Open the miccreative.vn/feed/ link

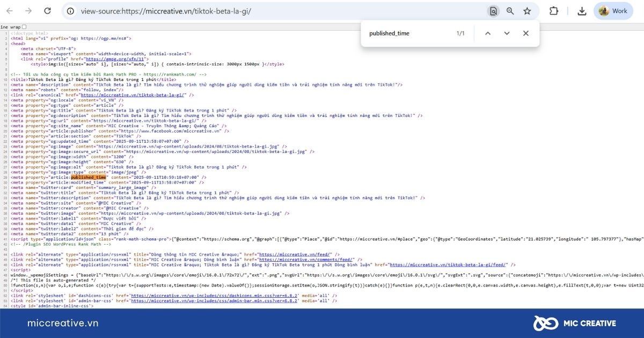pyautogui.click(x=295, y=254)
